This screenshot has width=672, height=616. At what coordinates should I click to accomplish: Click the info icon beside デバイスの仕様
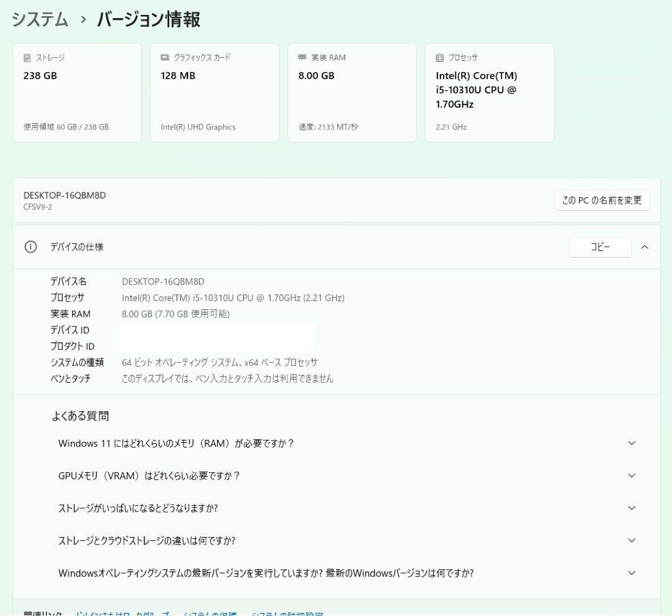pyautogui.click(x=30, y=247)
